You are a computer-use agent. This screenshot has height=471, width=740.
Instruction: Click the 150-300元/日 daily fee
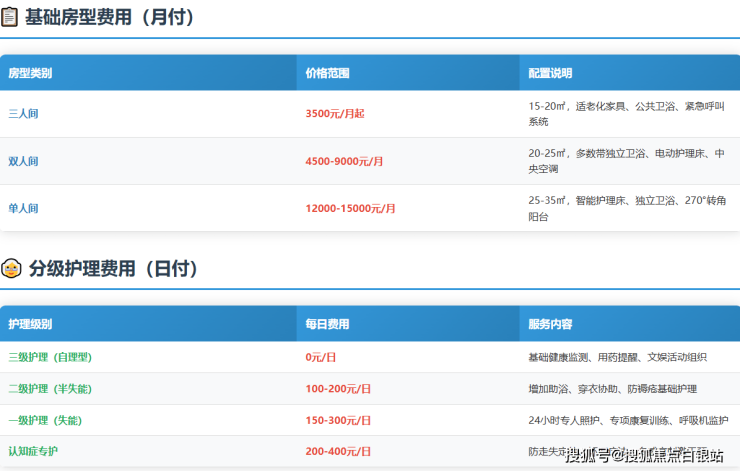(338, 421)
